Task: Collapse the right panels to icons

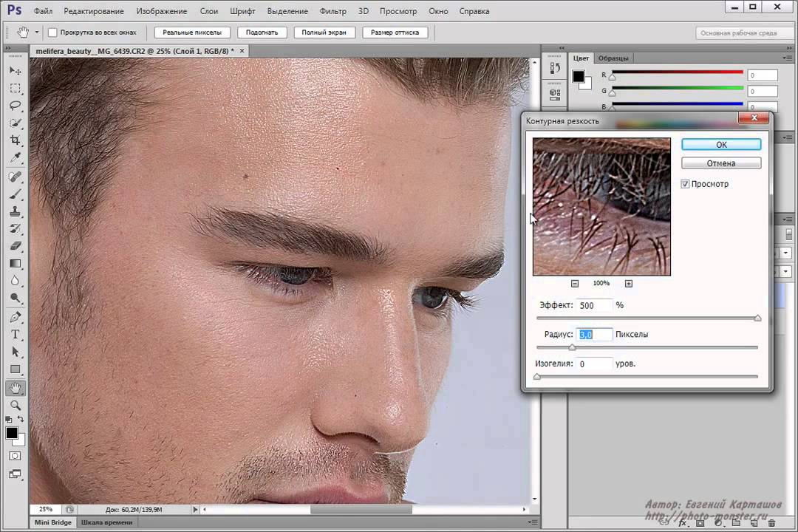Action: click(789, 48)
